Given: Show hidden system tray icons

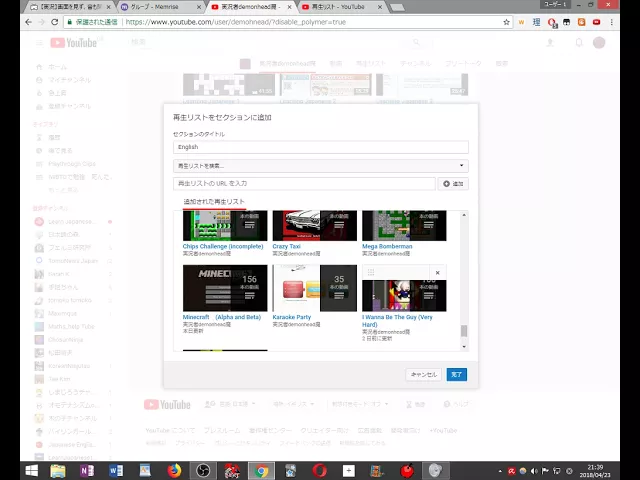Looking at the screenshot, I should point(500,471).
